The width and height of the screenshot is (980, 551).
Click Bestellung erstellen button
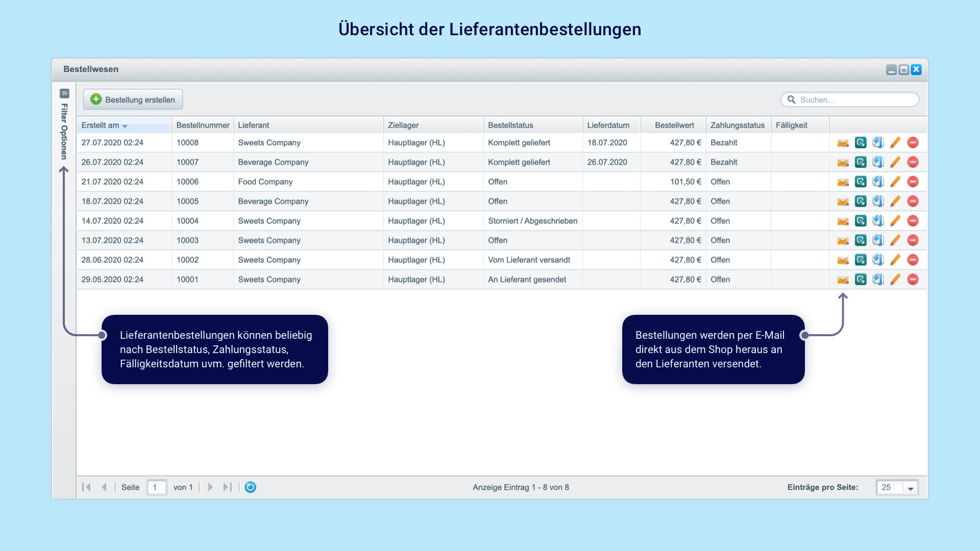(133, 99)
